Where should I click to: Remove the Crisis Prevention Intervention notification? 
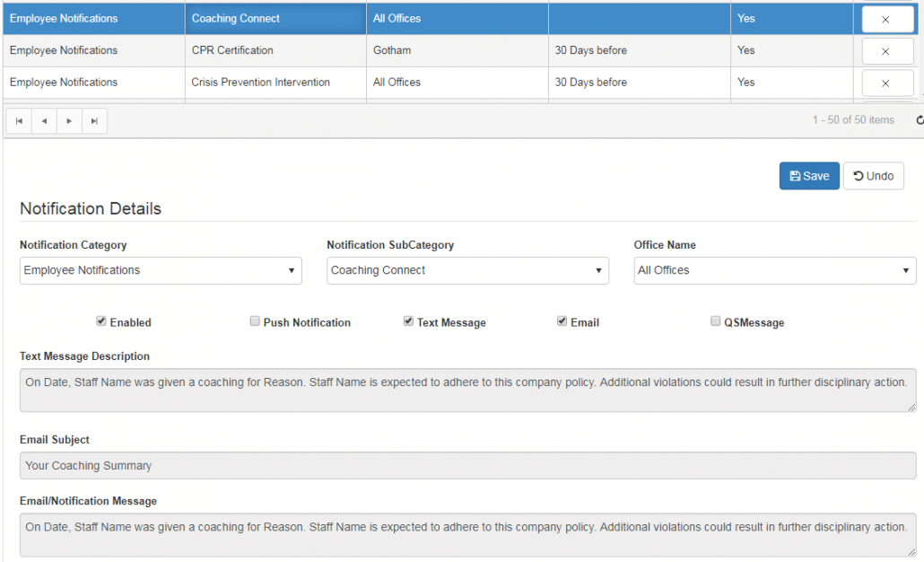886,83
